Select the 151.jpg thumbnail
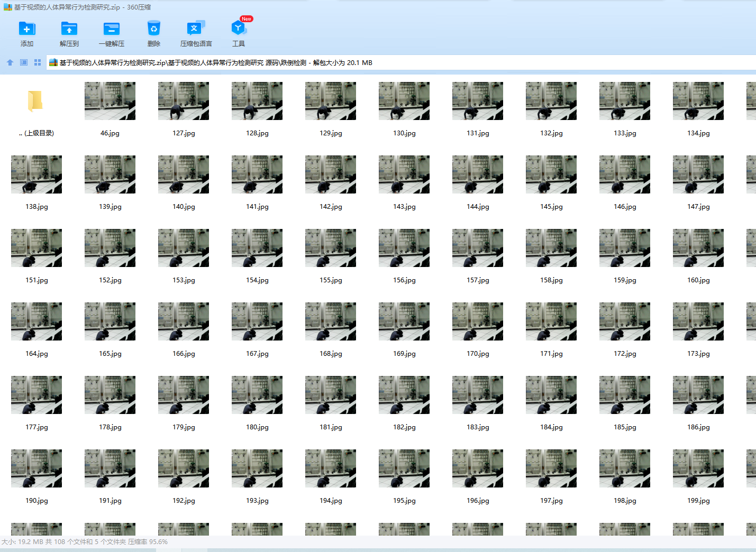756x552 pixels. click(x=37, y=248)
